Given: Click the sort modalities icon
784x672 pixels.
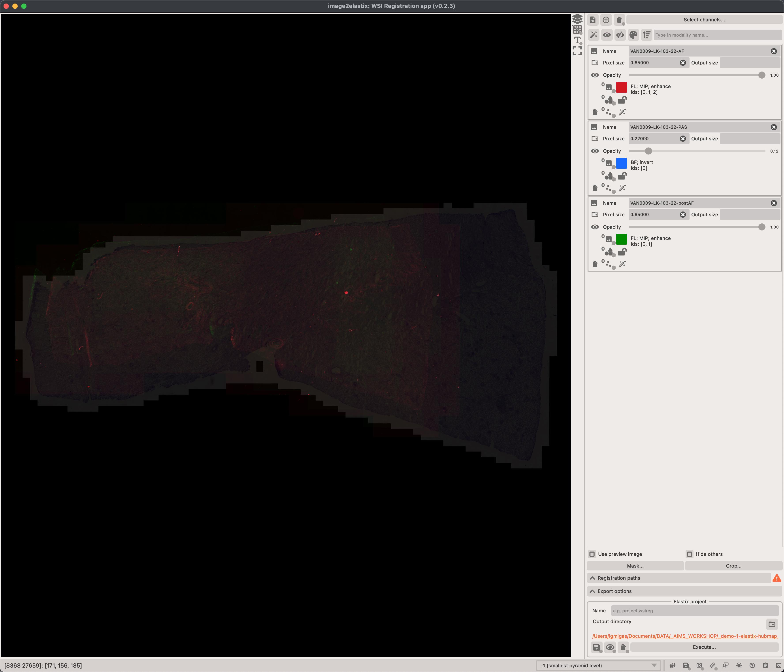Looking at the screenshot, I should [x=646, y=35].
